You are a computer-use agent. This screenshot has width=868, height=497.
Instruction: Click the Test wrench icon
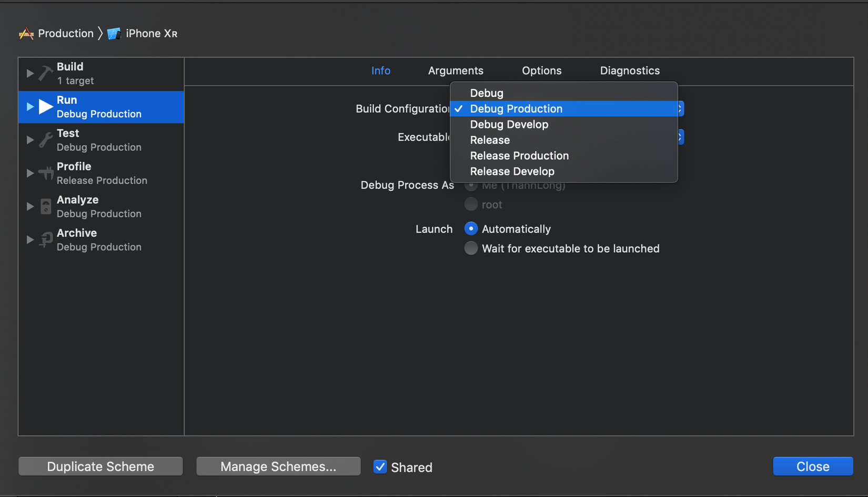46,140
